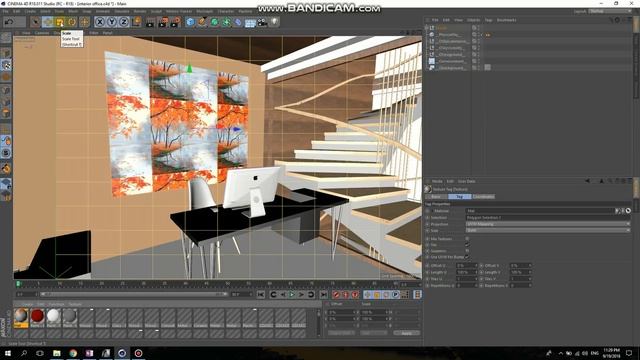Toggle the Tile checkbox
Screen dimensions: 640x360
[467, 245]
